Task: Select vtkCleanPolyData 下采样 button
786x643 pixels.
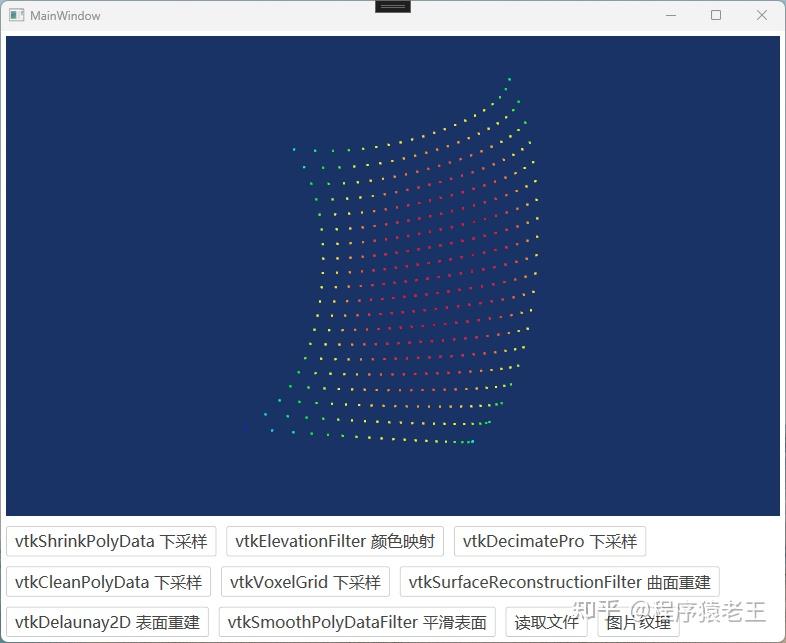Action: 108,582
